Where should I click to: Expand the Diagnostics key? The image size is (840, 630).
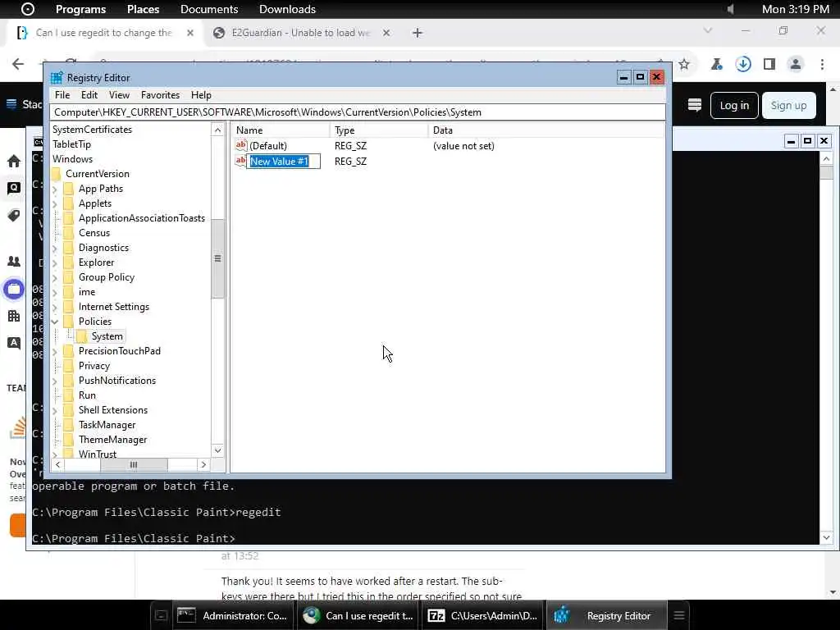[55, 248]
